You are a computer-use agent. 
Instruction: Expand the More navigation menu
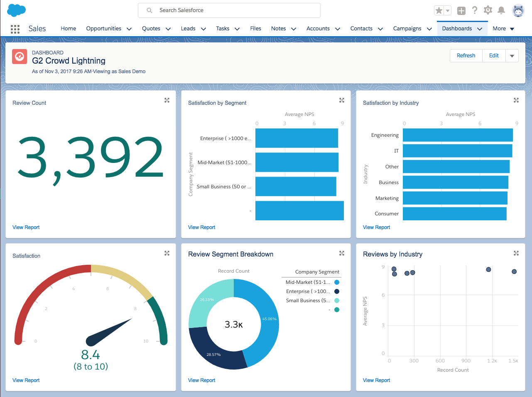tap(503, 29)
